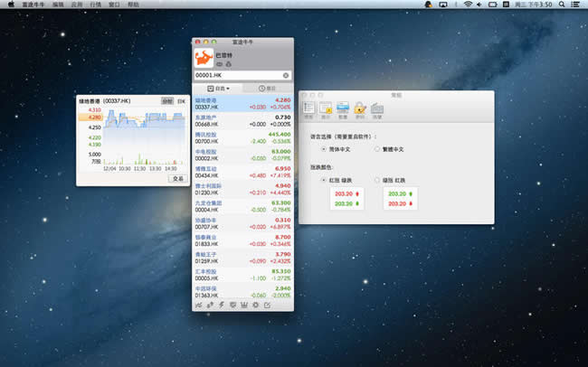Switch chart to daily K-line view
This screenshot has width=588, height=367.
pyautogui.click(x=182, y=101)
